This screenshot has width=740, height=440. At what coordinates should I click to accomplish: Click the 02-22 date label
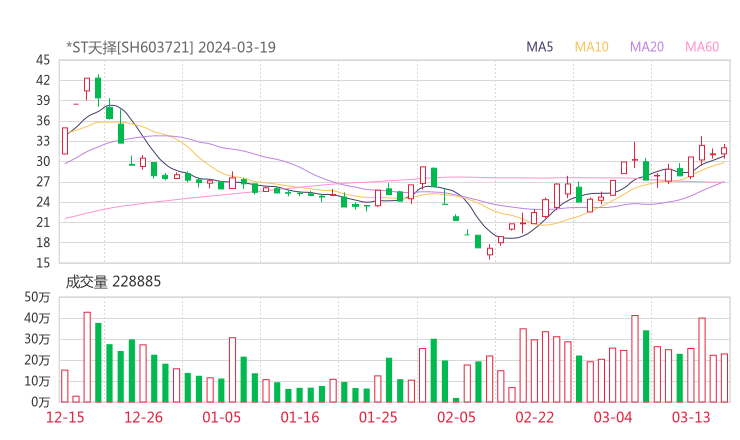(x=535, y=417)
